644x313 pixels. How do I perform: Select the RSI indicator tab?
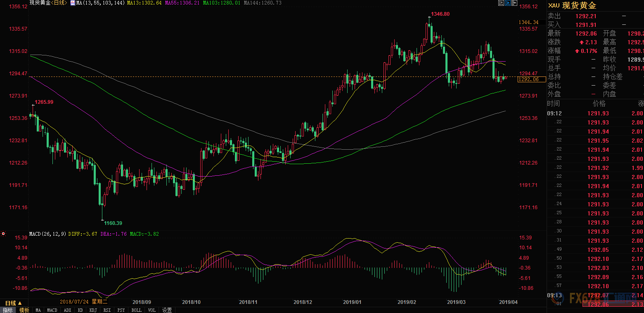click(107, 310)
